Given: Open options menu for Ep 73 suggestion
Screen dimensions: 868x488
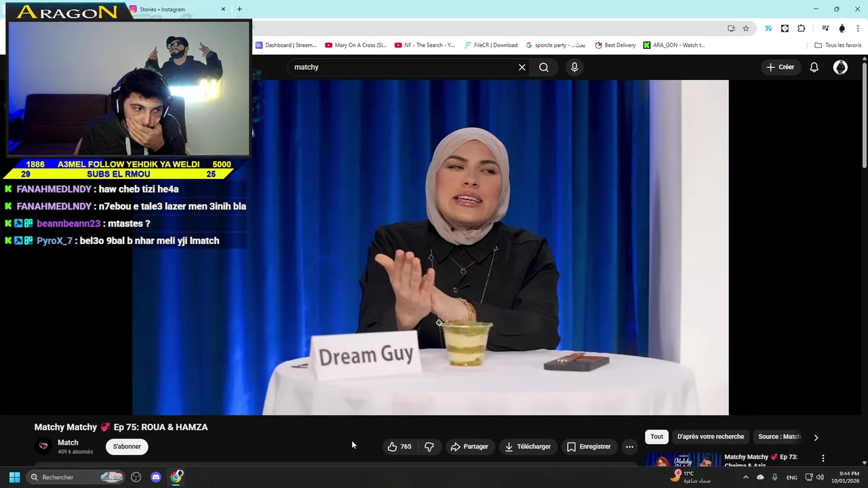Looking at the screenshot, I should point(823,459).
